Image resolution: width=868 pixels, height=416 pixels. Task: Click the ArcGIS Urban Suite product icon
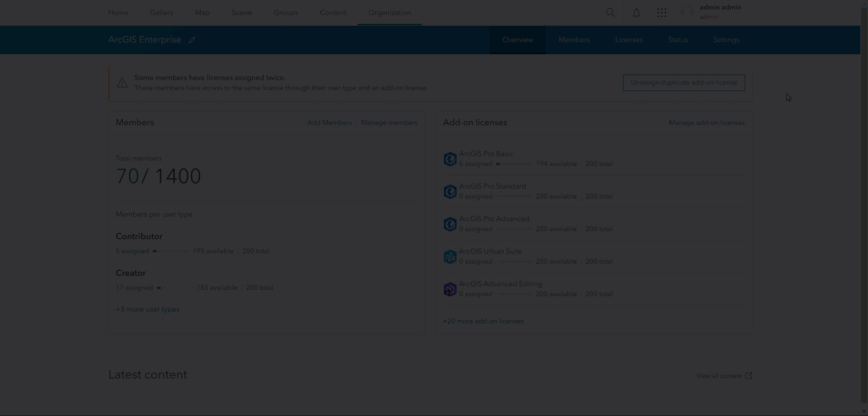click(450, 256)
